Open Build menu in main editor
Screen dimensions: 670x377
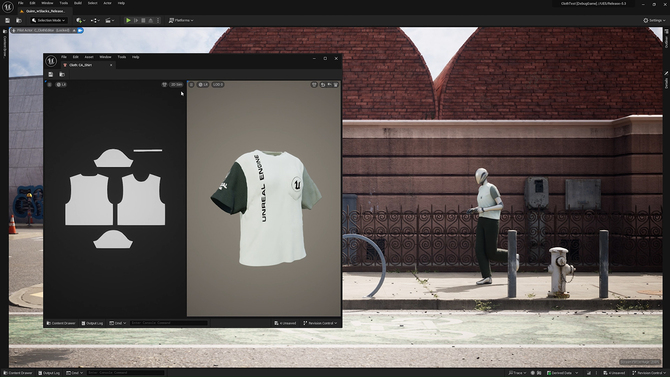78,3
